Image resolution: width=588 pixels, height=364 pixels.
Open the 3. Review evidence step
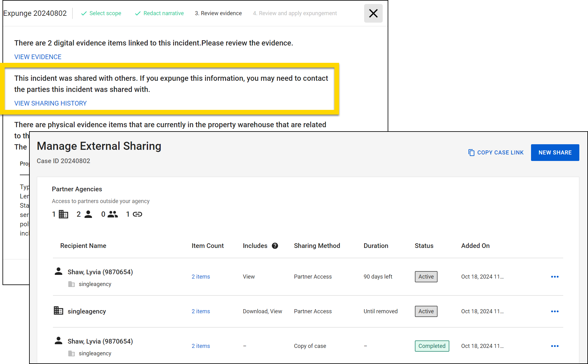click(218, 13)
